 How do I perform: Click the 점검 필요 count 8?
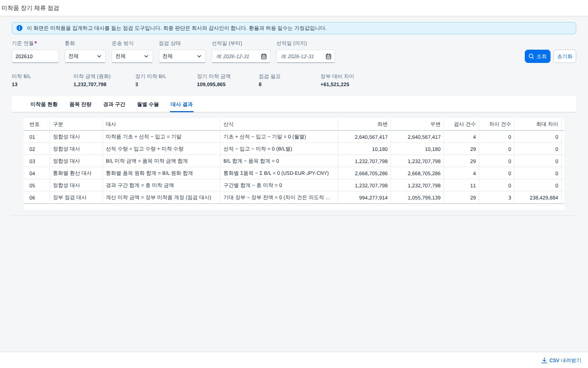pos(260,84)
